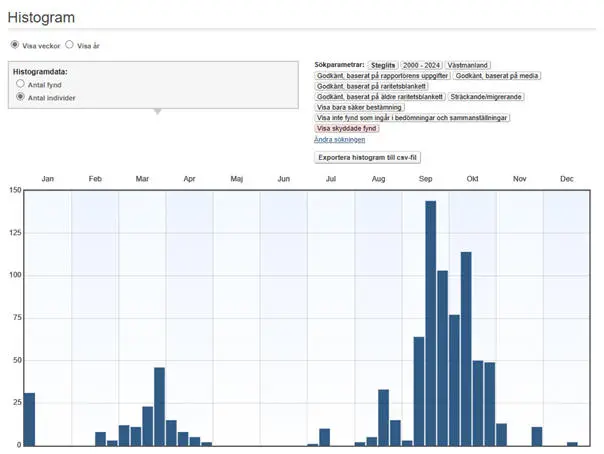
Task: Click 'Visa bara säker bestämning' tag
Action: pyautogui.click(x=359, y=107)
